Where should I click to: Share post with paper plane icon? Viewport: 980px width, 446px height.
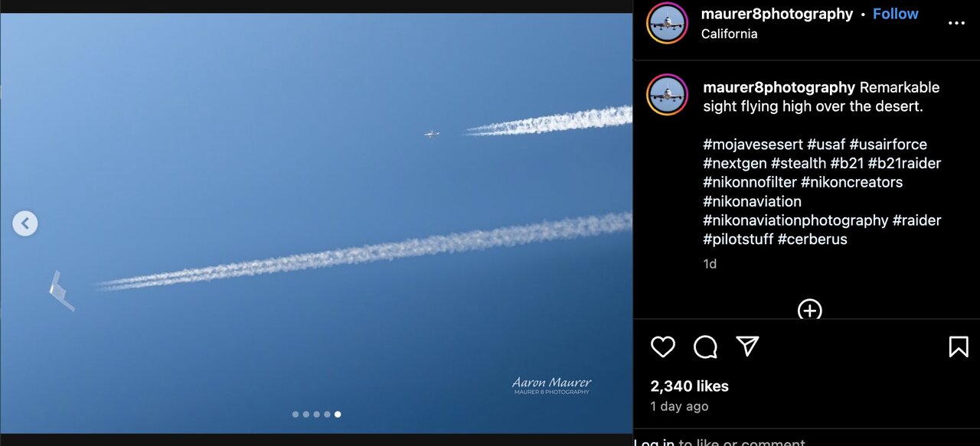[x=747, y=347]
